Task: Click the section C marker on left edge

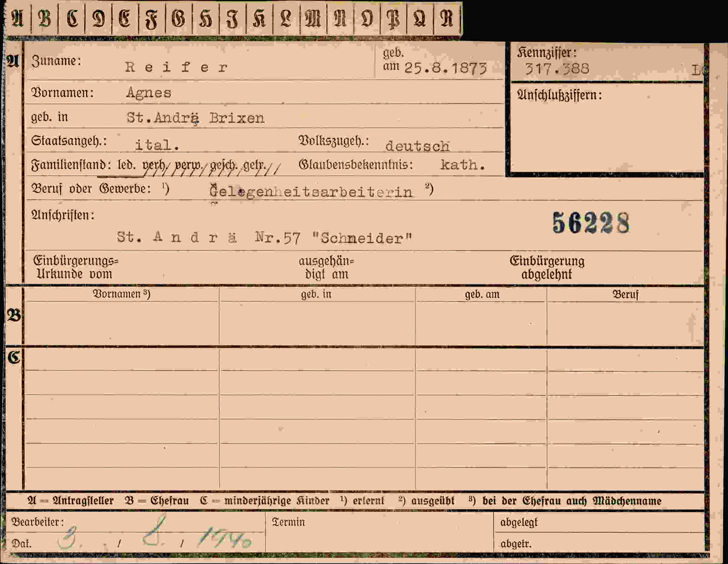Action: pyautogui.click(x=14, y=357)
